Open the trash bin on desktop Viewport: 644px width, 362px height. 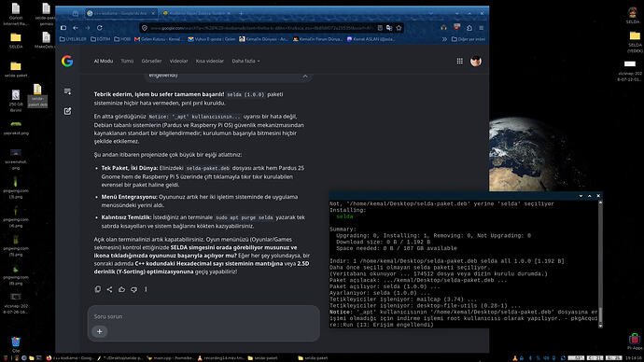(x=16, y=344)
